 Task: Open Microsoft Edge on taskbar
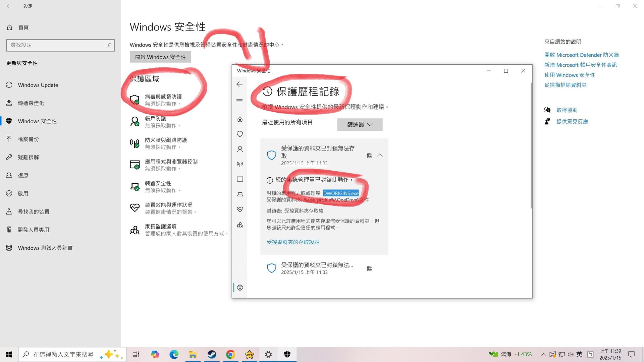tap(174, 354)
